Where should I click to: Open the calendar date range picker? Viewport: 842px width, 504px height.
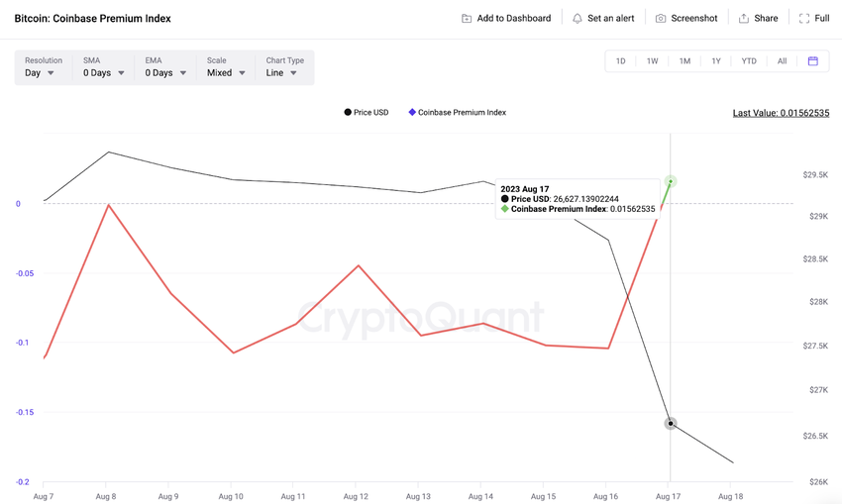click(x=813, y=61)
